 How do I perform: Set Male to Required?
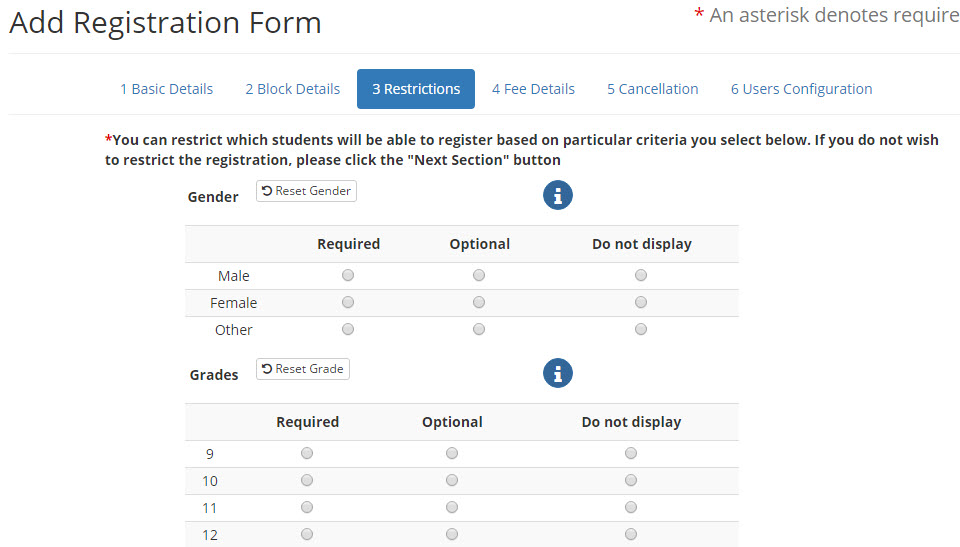pos(348,275)
